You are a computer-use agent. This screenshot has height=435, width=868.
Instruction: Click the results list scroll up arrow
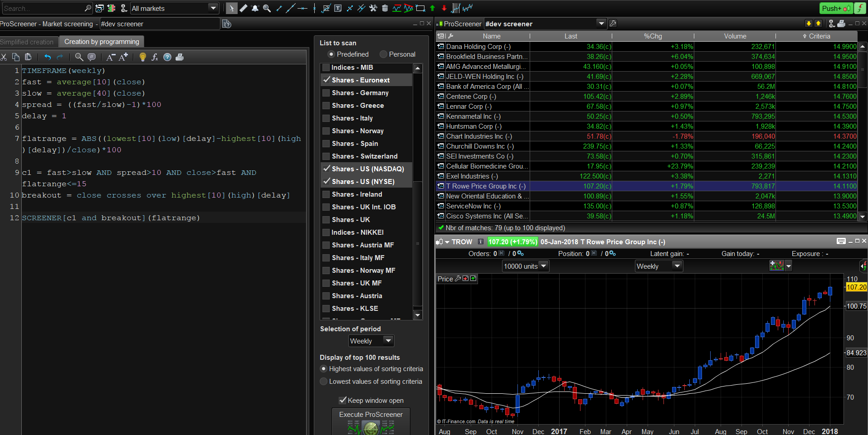(863, 46)
